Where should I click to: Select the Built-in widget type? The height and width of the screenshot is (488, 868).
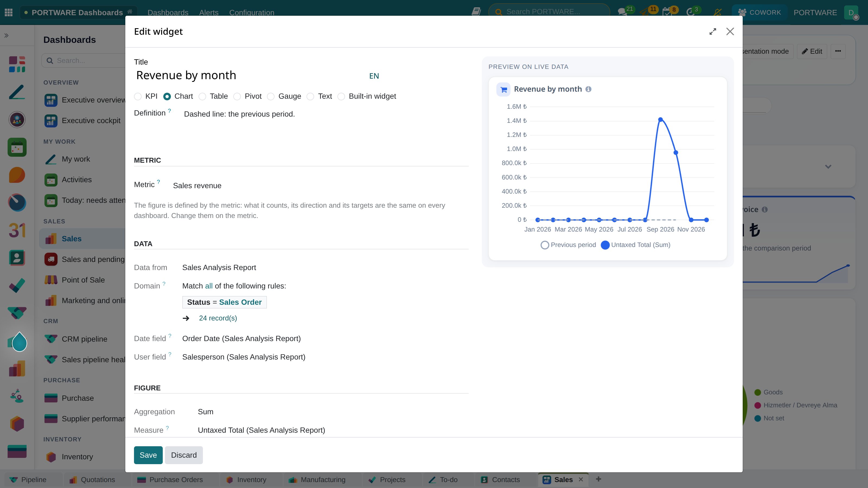pyautogui.click(x=341, y=96)
